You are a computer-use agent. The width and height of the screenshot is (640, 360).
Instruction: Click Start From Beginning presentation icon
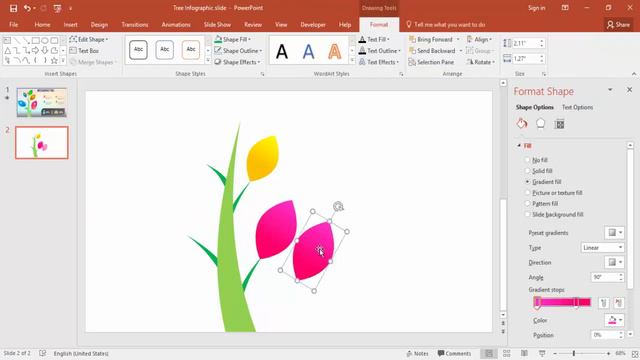57,8
